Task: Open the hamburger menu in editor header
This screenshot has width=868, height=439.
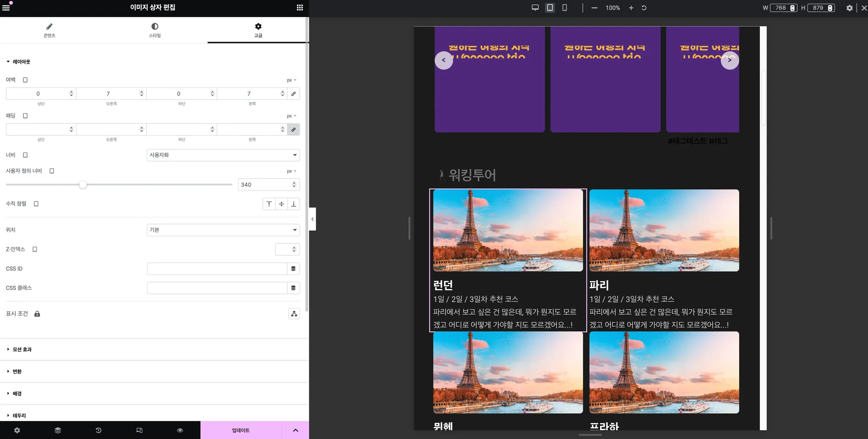Action: click(x=6, y=8)
